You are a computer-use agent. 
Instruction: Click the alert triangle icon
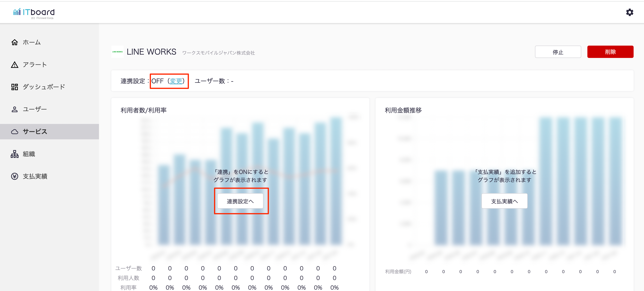click(x=14, y=65)
